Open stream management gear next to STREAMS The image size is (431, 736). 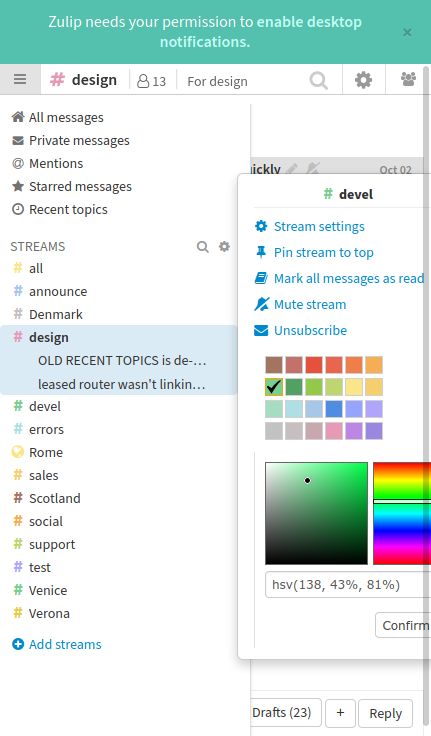click(x=224, y=246)
